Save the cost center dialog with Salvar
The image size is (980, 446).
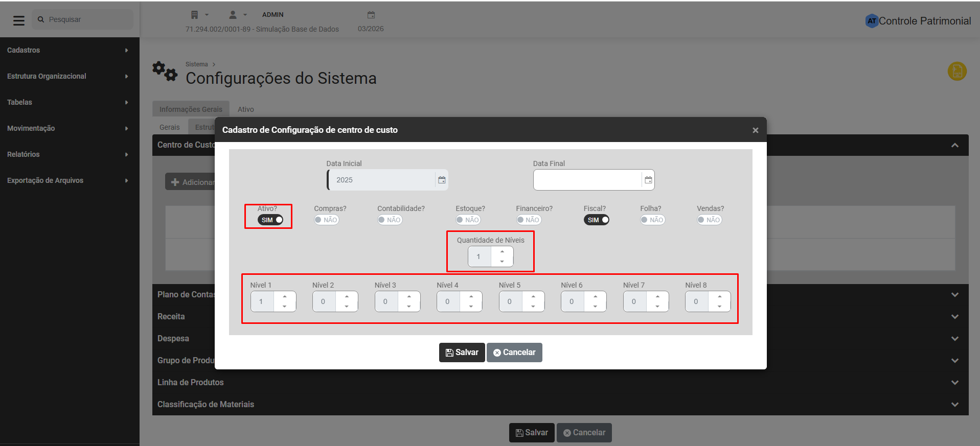[x=462, y=353]
